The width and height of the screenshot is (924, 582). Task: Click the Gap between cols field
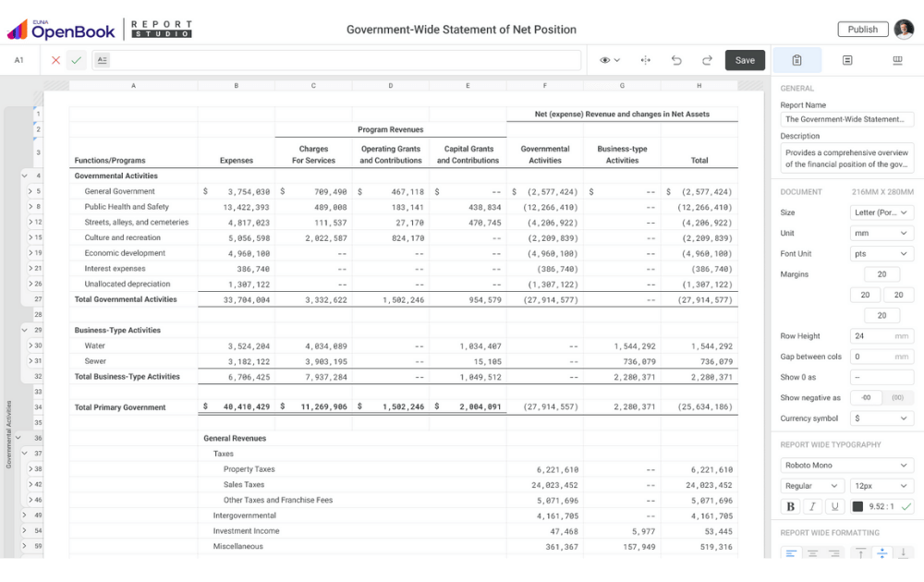click(x=881, y=357)
